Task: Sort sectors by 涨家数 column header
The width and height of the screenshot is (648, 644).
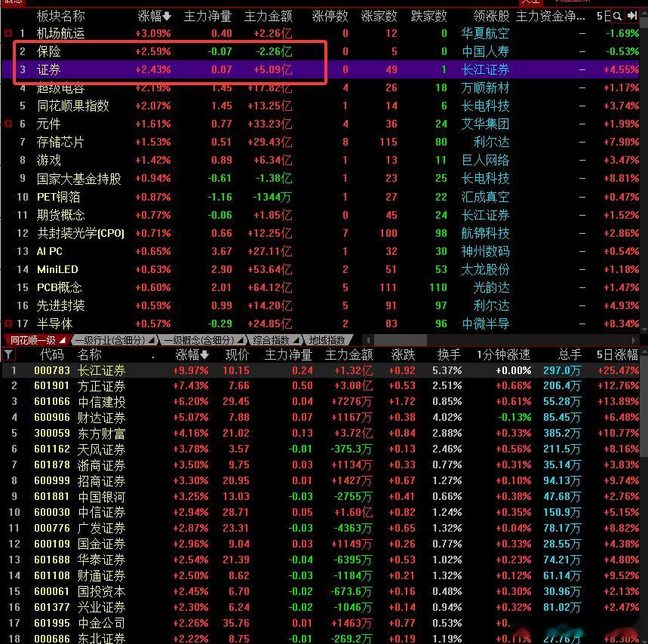Action: point(379,16)
